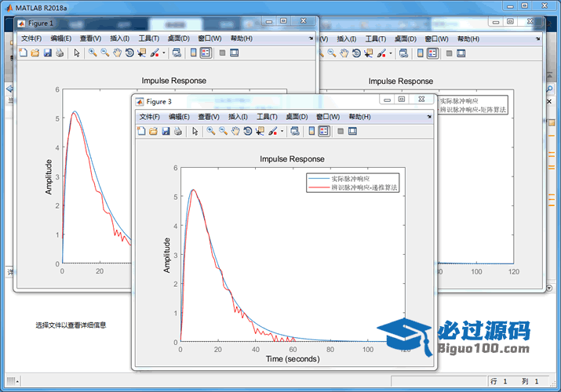Toggle Insert Colorbar in Figure 1

194,53
